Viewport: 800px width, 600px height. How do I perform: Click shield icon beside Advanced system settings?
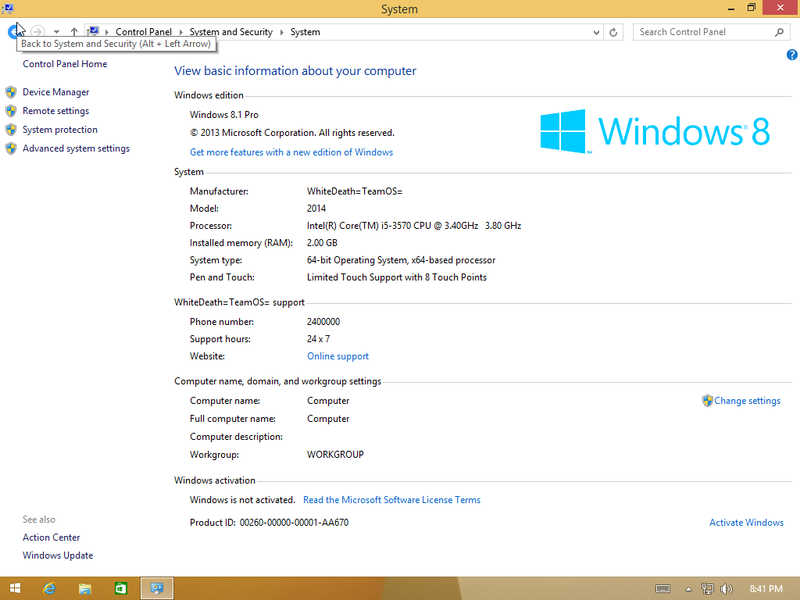click(x=11, y=148)
